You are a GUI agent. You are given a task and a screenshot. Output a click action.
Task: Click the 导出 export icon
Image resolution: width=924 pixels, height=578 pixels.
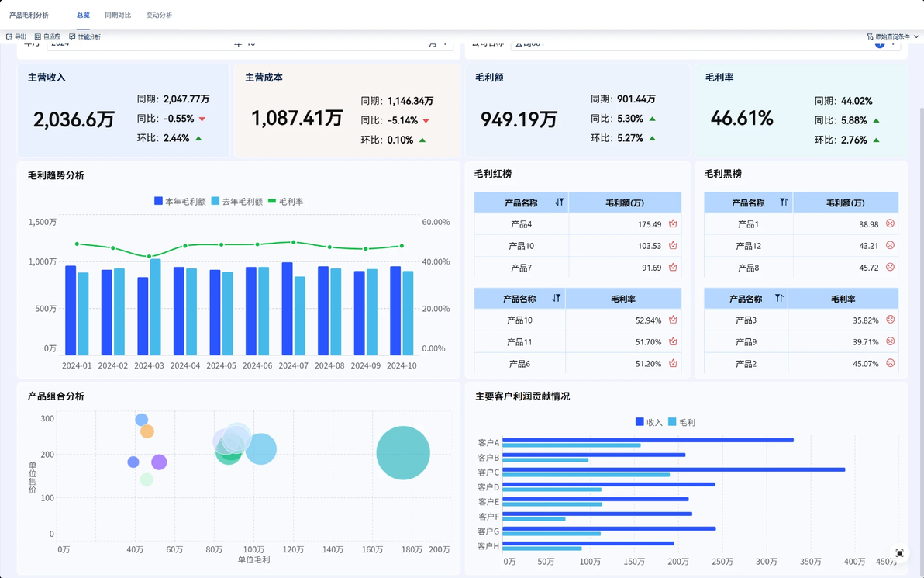[9, 36]
